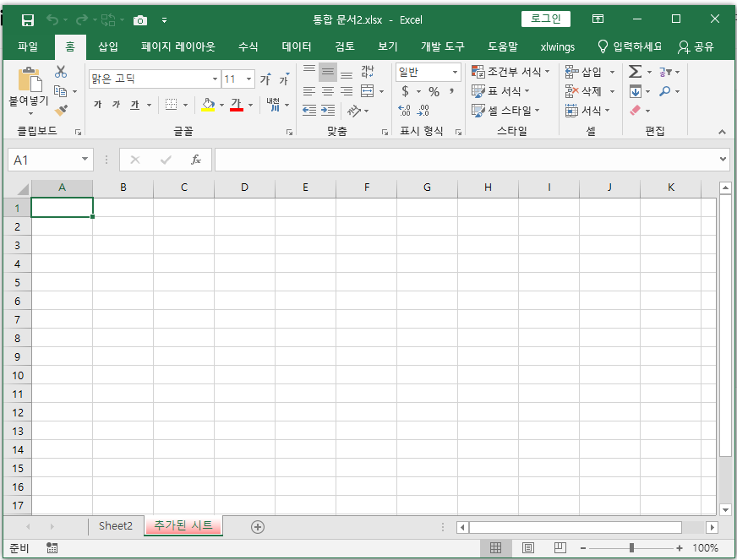Switch to the 삽입 ribbon tab
Viewport: 737px width, 560px height.
pyautogui.click(x=107, y=46)
